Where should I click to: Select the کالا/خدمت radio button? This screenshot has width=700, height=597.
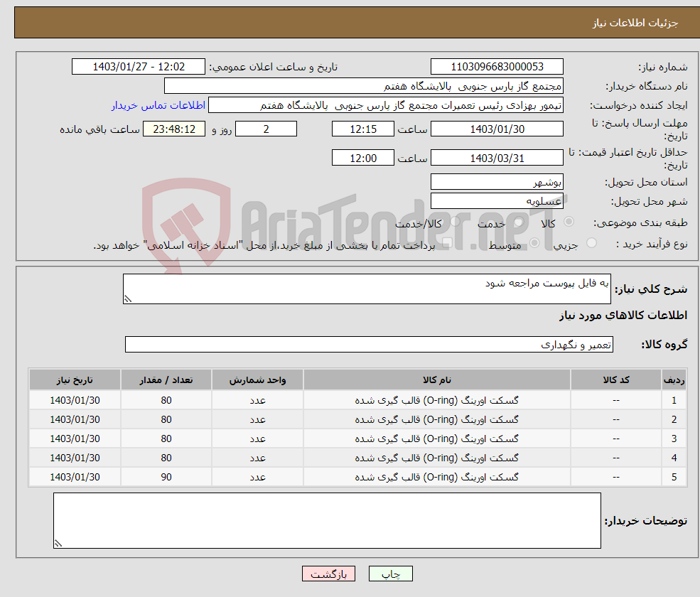coord(455,222)
